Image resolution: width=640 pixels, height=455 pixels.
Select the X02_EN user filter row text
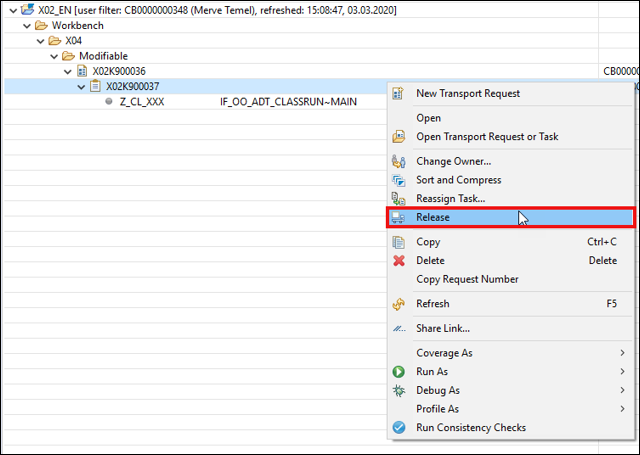pyautogui.click(x=217, y=10)
